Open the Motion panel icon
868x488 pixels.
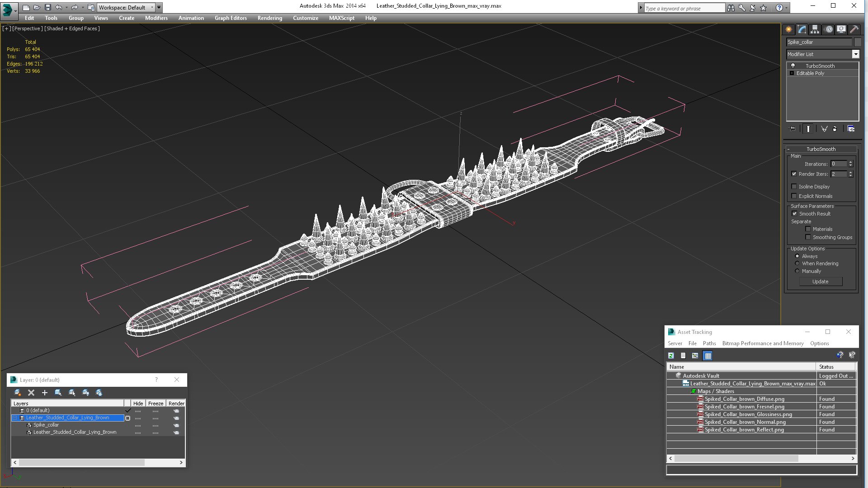pos(828,29)
